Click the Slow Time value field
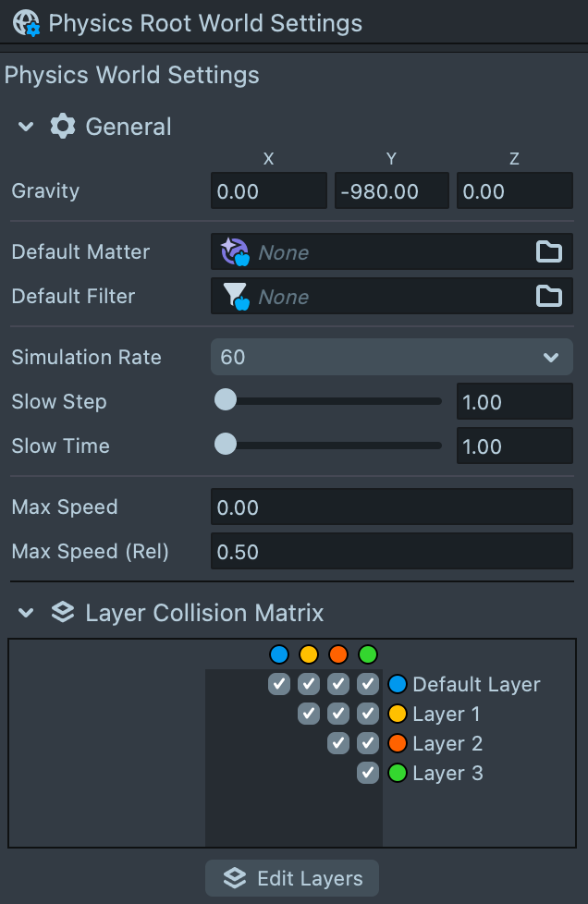This screenshot has width=588, height=904. tap(515, 446)
